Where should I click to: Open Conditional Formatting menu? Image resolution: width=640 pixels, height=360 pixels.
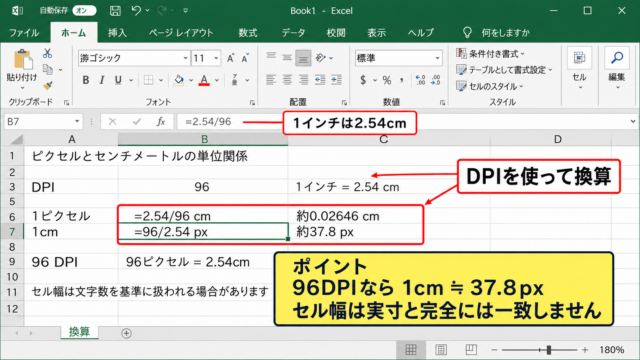coord(490,53)
